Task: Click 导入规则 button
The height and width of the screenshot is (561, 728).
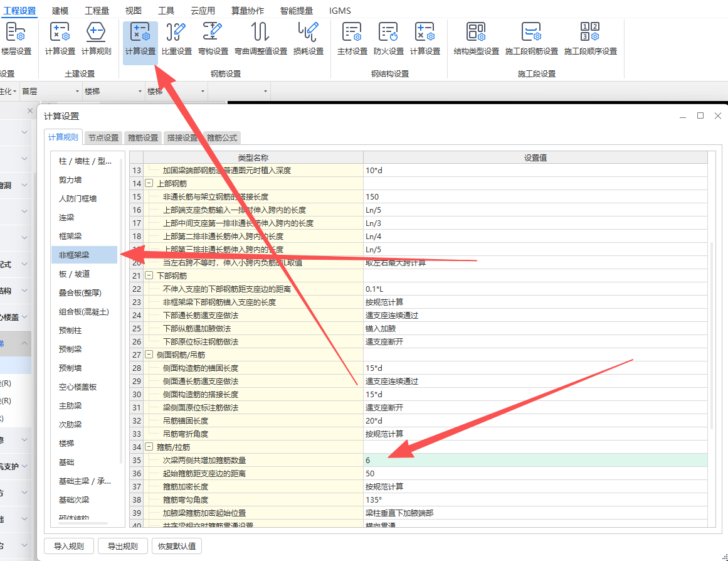Action: point(69,546)
